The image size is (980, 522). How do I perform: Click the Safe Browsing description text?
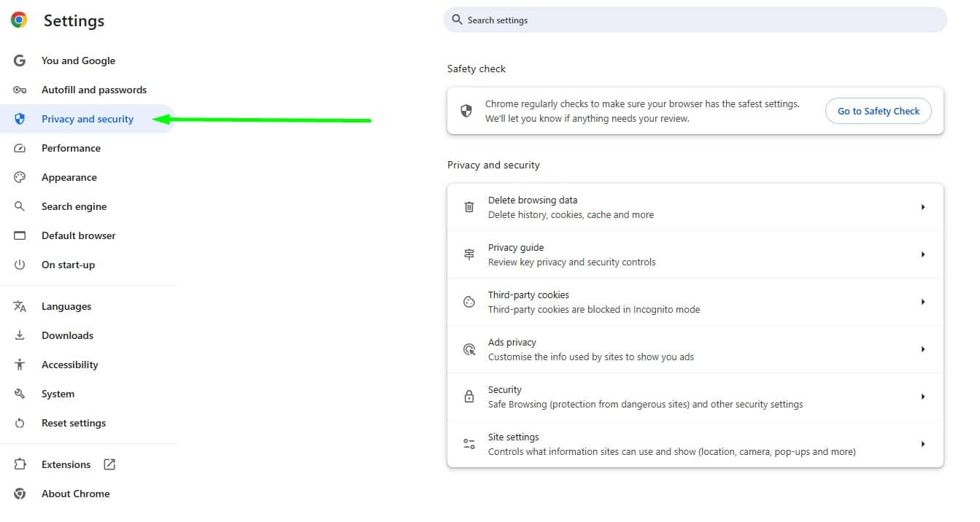646,404
